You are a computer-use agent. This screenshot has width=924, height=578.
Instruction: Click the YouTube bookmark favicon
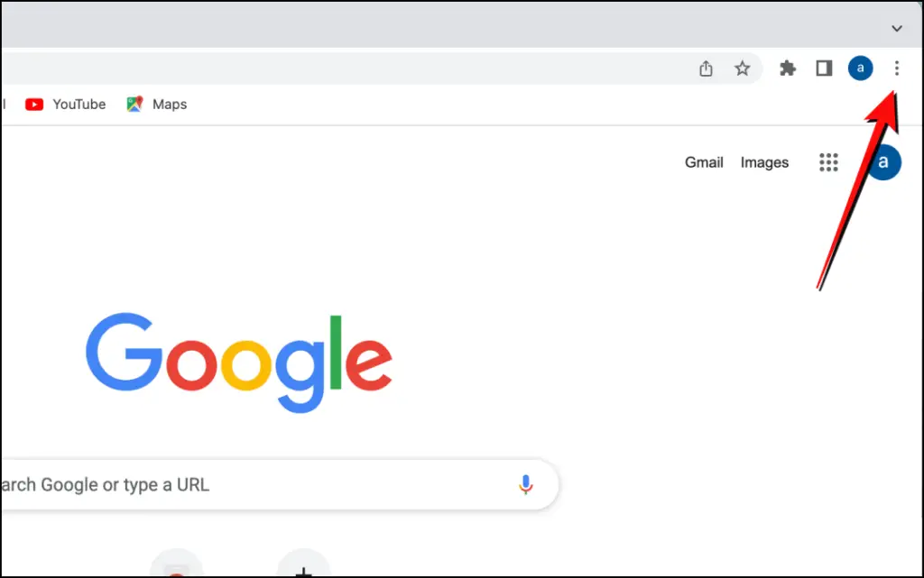pyautogui.click(x=34, y=105)
